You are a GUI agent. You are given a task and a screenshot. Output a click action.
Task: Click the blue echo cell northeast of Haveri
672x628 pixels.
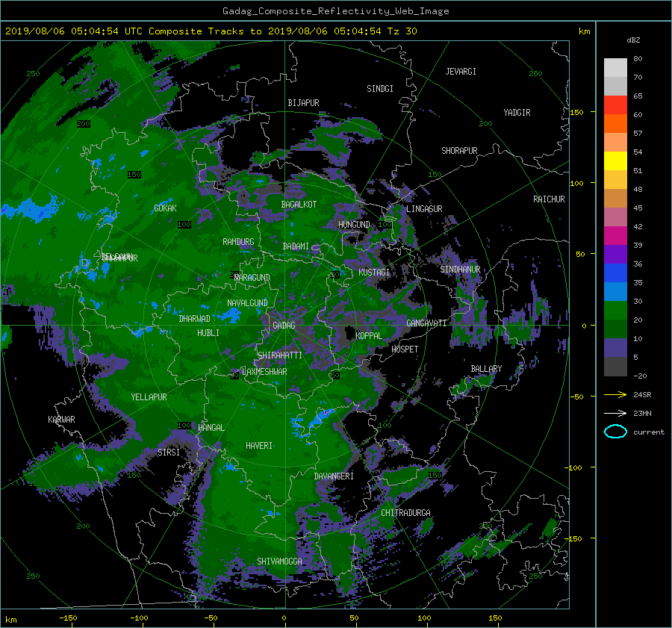pyautogui.click(x=320, y=416)
